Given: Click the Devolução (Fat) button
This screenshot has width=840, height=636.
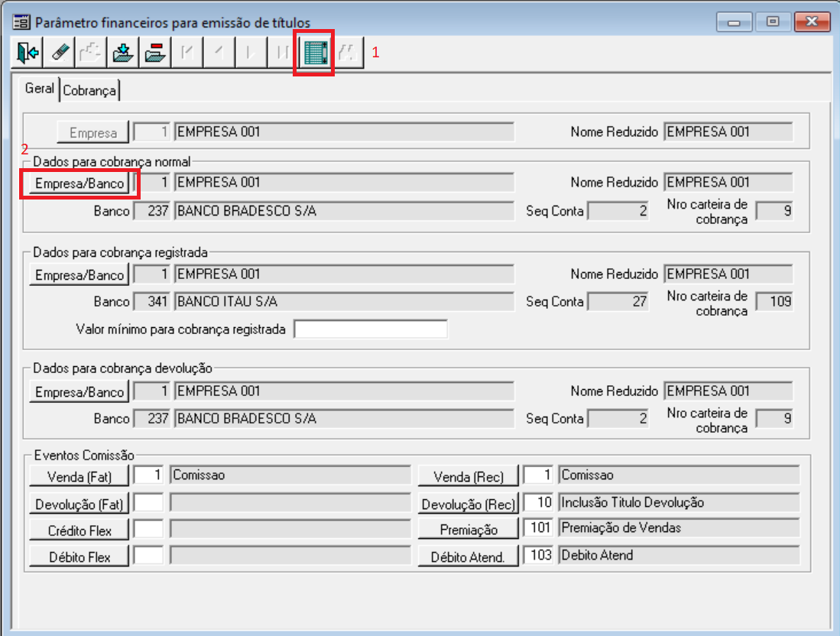Looking at the screenshot, I should click(x=79, y=504).
